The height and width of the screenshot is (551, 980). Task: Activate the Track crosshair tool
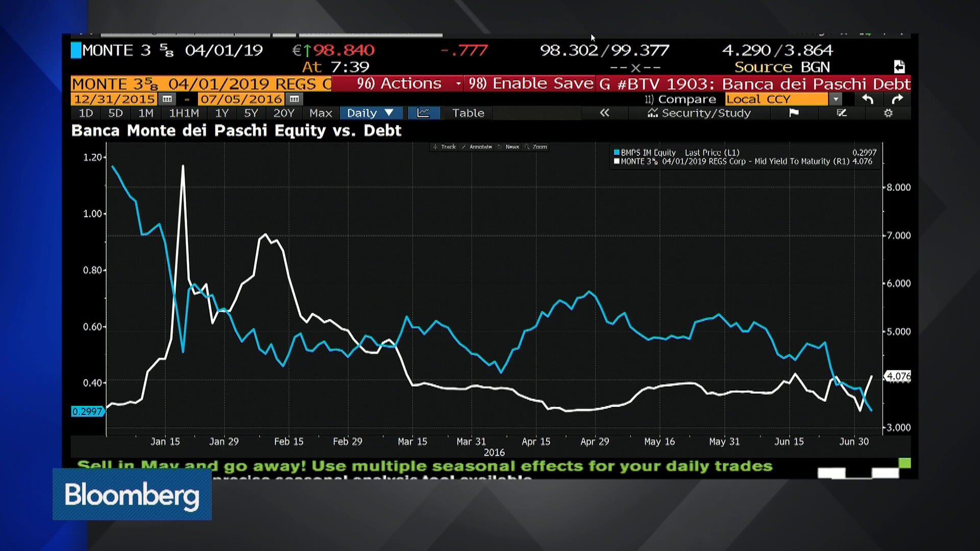coord(445,147)
